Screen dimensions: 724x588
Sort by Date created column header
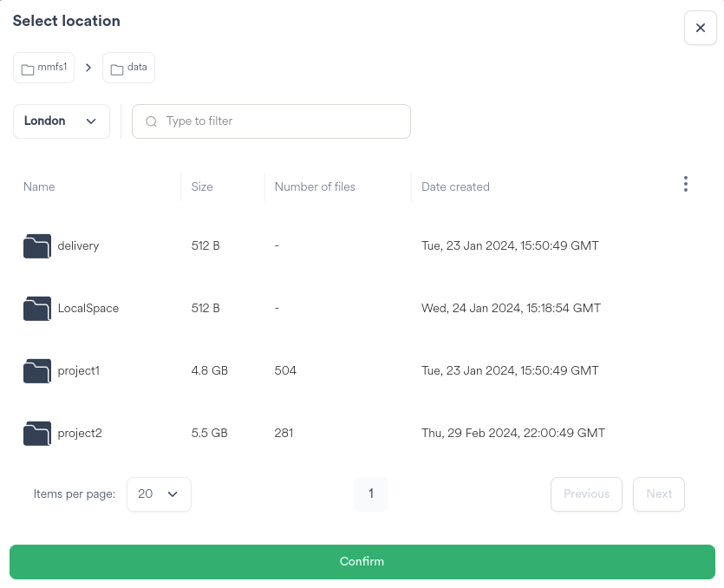(x=455, y=186)
